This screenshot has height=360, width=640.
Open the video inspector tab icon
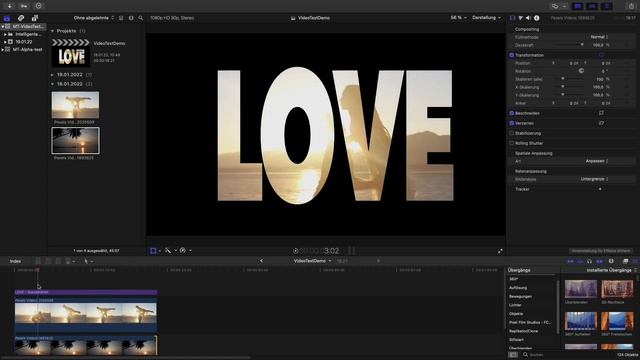pyautogui.click(x=513, y=18)
